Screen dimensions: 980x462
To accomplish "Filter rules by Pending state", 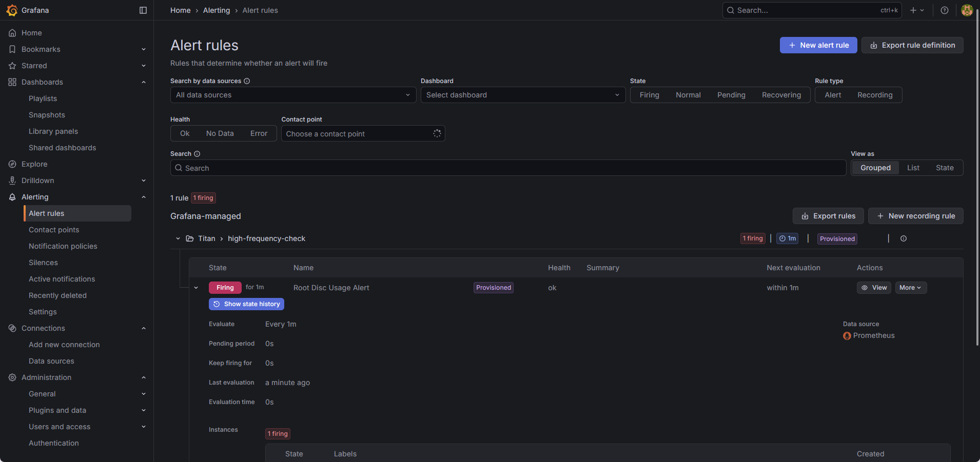I will click(x=731, y=95).
